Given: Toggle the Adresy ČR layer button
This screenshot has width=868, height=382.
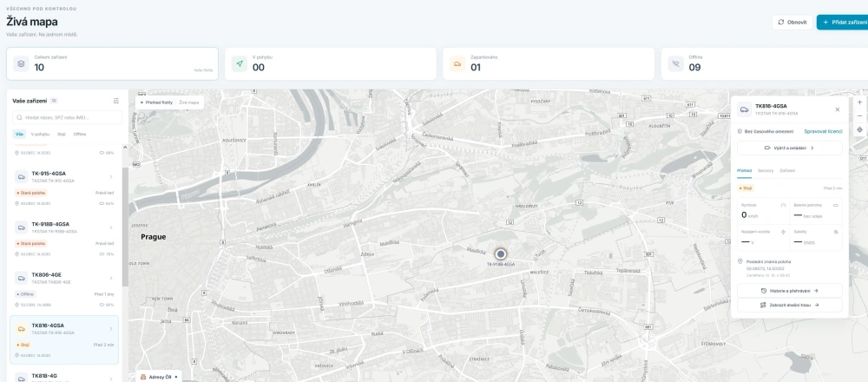Looking at the screenshot, I should (x=158, y=377).
